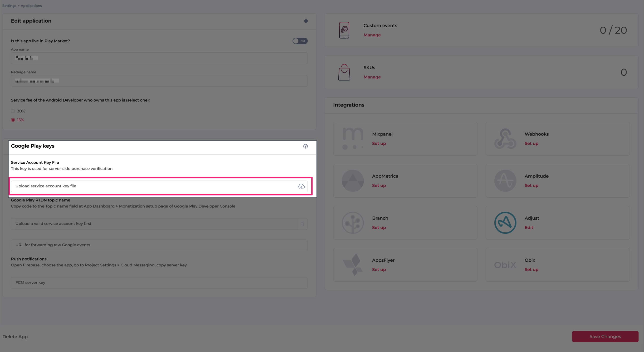Click the Android icon in Edit application header
Image resolution: width=644 pixels, height=352 pixels.
[306, 21]
